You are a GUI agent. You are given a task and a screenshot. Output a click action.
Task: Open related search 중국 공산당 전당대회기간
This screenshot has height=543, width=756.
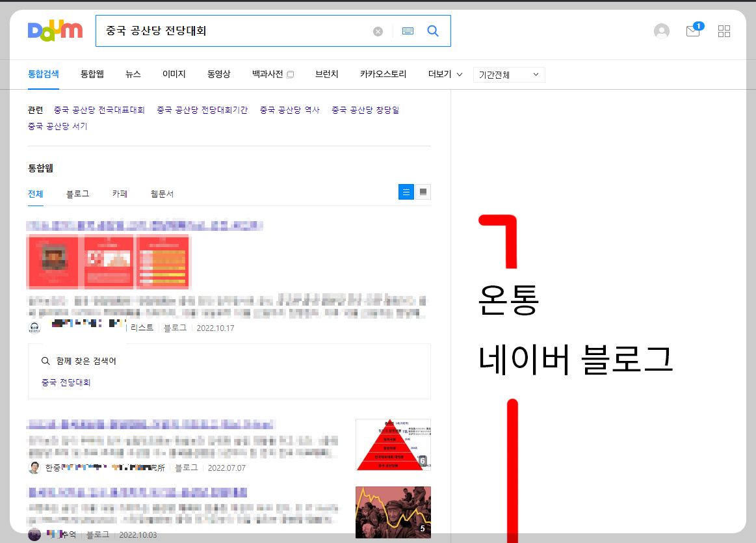click(202, 110)
